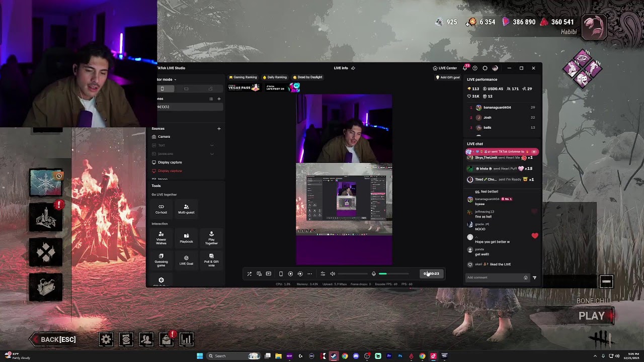Open LIVE Center
This screenshot has height=362, width=644.
pos(445,68)
